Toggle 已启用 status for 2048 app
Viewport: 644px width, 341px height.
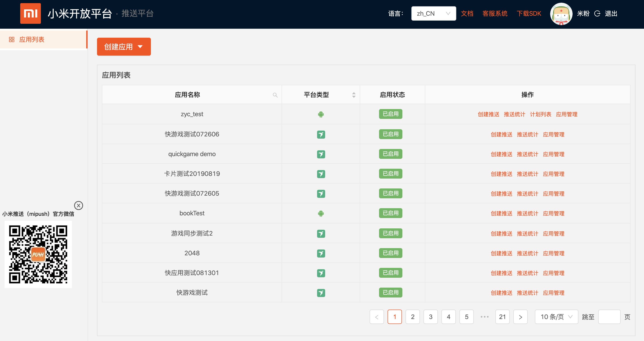[x=390, y=253]
